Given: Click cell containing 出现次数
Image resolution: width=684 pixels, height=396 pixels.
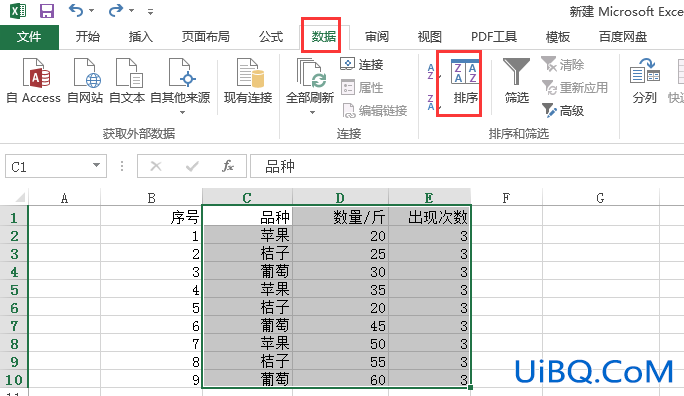Looking at the screenshot, I should (x=429, y=217).
